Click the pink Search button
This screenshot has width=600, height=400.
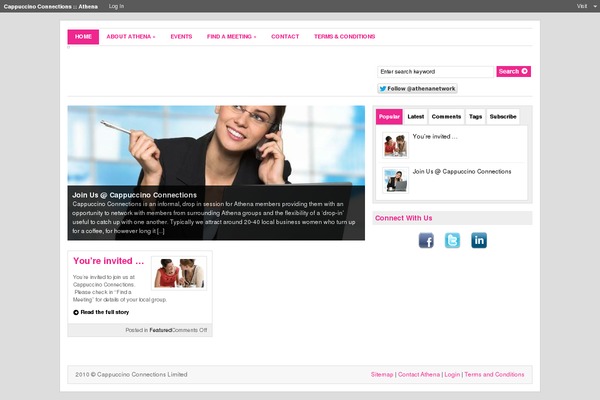point(514,71)
